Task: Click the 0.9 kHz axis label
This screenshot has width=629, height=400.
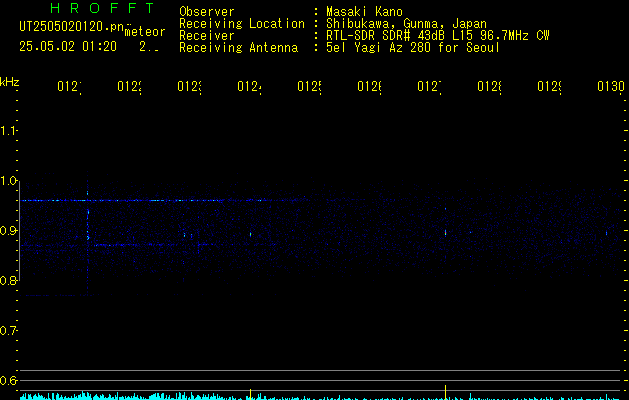Action: pos(8,231)
